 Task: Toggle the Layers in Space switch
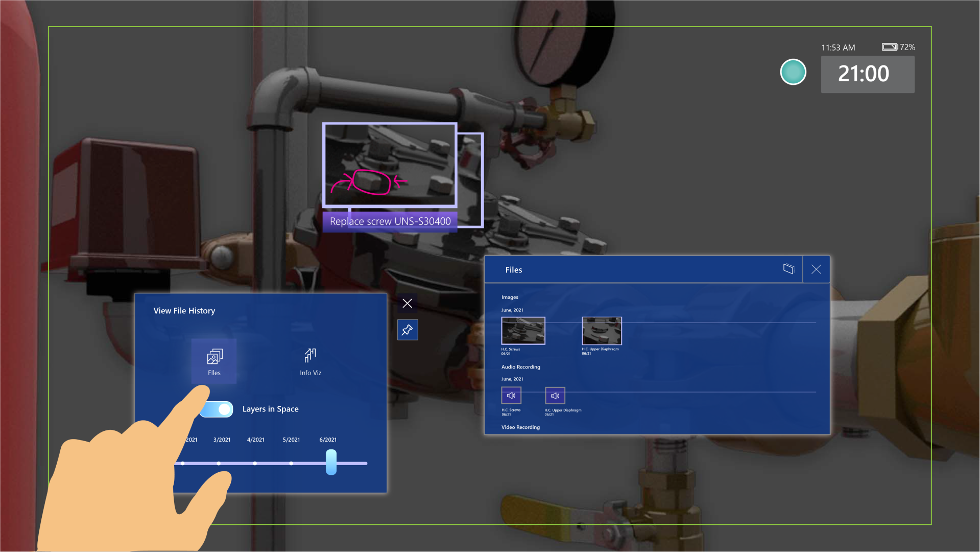(217, 409)
